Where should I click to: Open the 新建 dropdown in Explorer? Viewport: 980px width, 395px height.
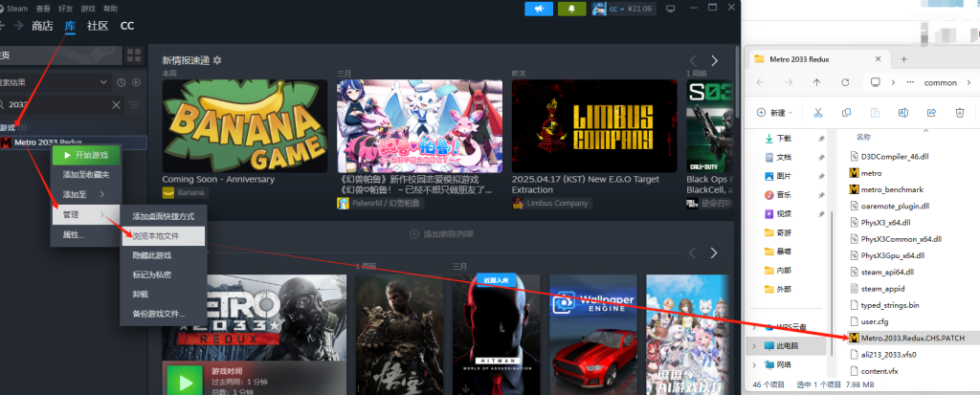[774, 113]
